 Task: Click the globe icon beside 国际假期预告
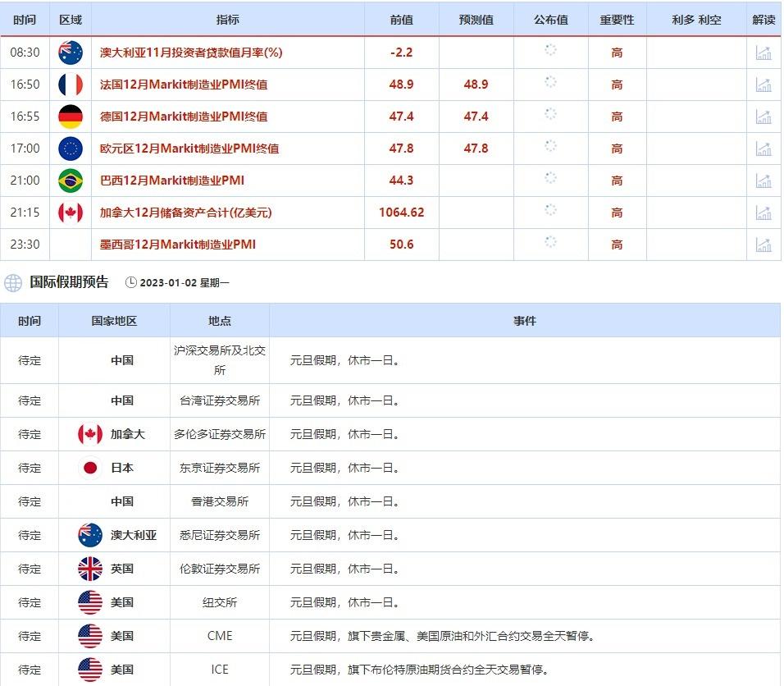pyautogui.click(x=13, y=283)
